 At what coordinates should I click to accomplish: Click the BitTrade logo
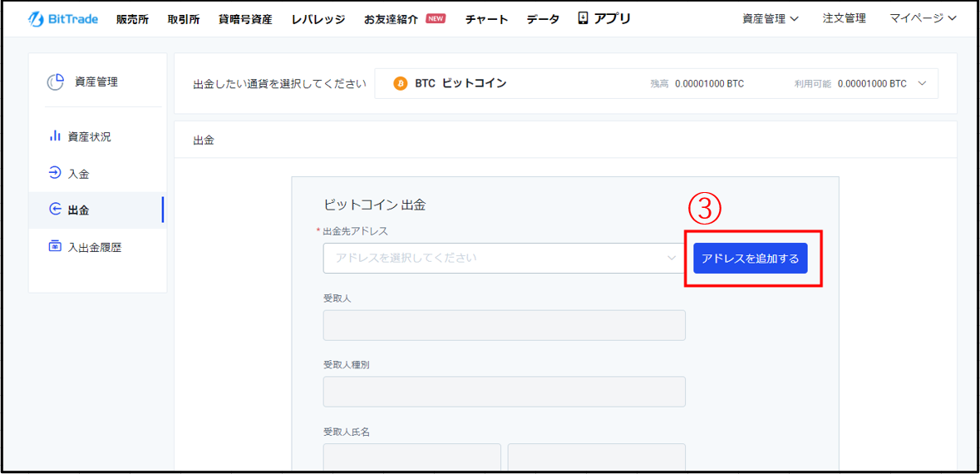point(62,19)
